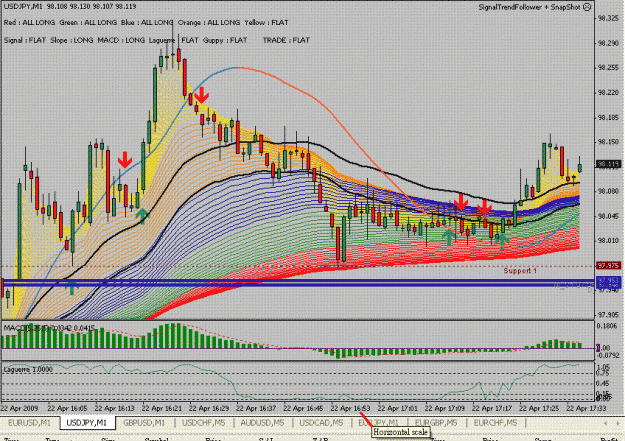Open the AUDUSD,M5 chart tab
Screen dimensions: 625x441
pos(262,423)
